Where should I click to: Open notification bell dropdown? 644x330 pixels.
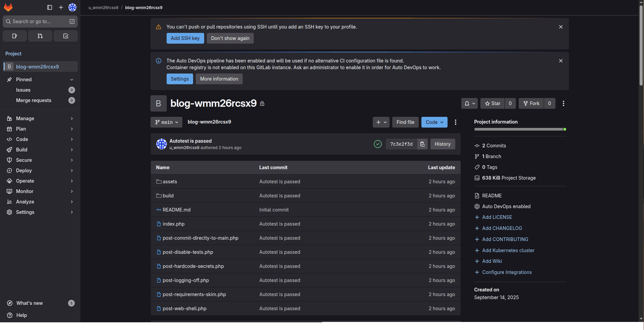(469, 103)
